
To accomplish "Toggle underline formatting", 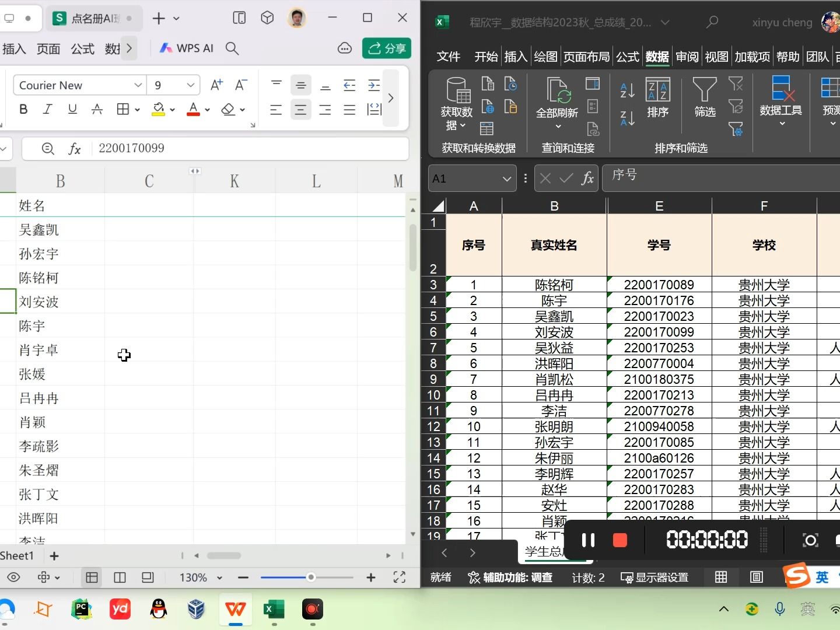I will pos(72,109).
